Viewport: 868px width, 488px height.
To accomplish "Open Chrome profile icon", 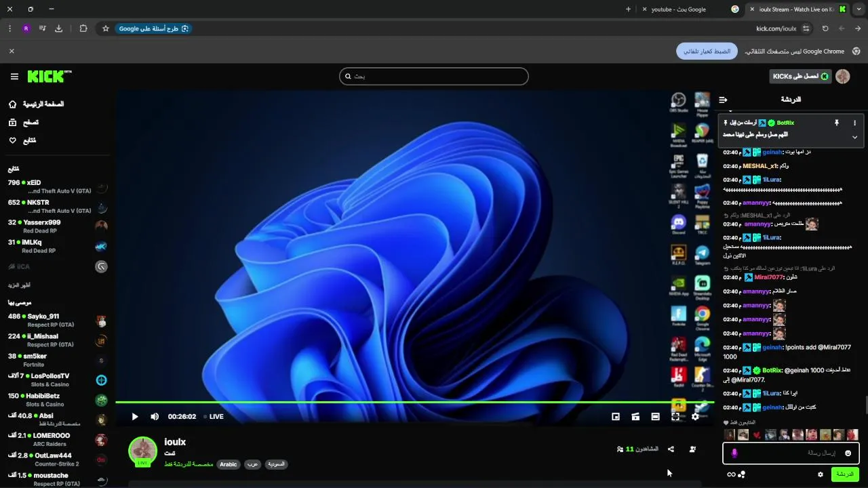I will pos(26,28).
